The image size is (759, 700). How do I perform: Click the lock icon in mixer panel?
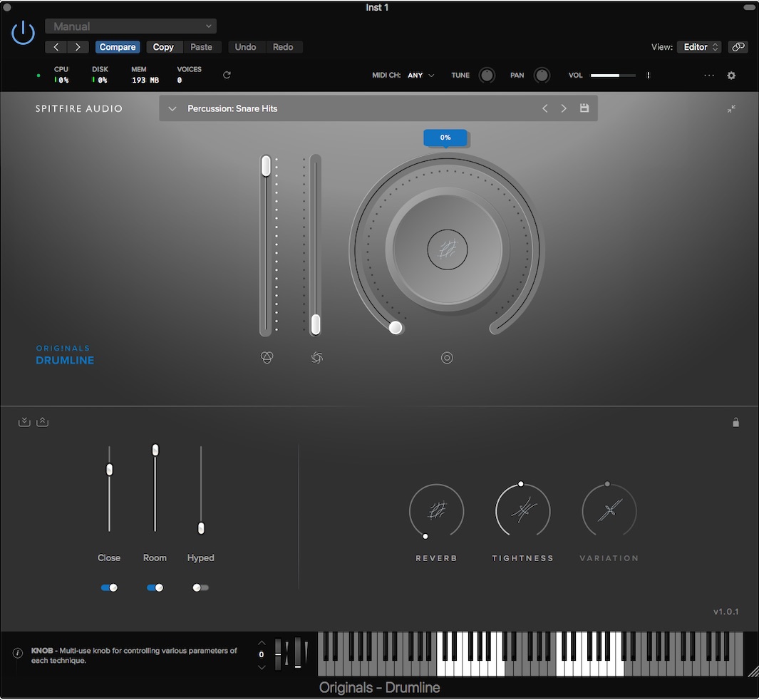[735, 423]
